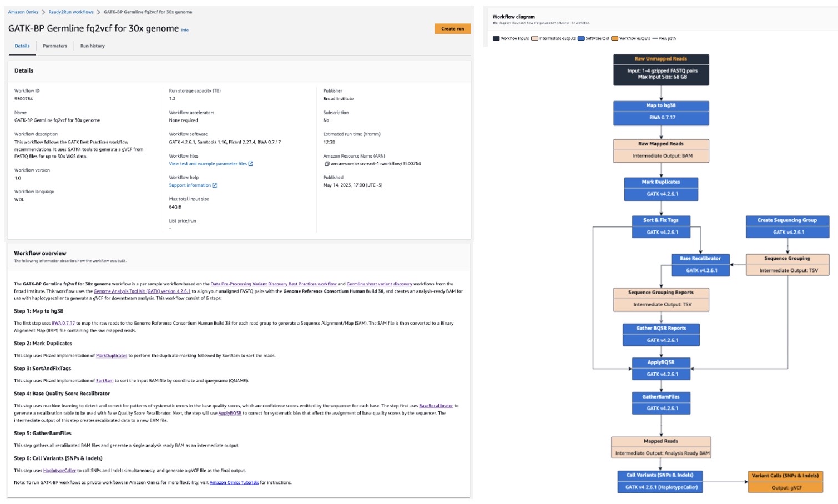838x504 pixels.
Task: Click the ApplyBQSR diagram node
Action: click(x=661, y=369)
